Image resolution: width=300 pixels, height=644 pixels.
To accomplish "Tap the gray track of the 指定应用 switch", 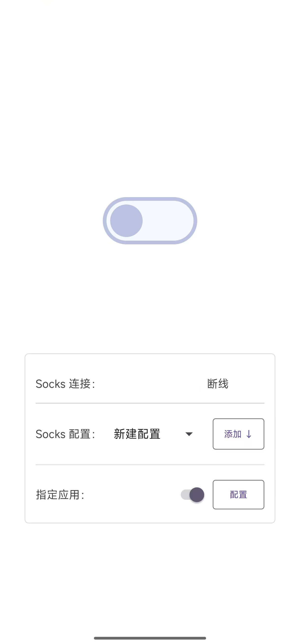I will [185, 494].
